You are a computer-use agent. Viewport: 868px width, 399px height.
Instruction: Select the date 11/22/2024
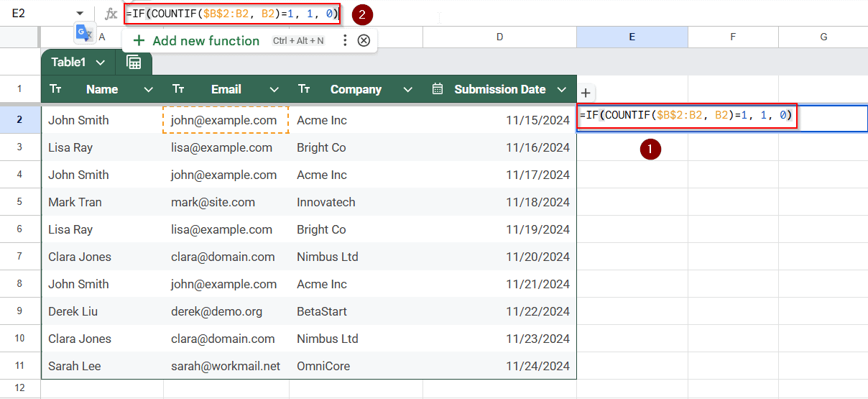point(499,311)
